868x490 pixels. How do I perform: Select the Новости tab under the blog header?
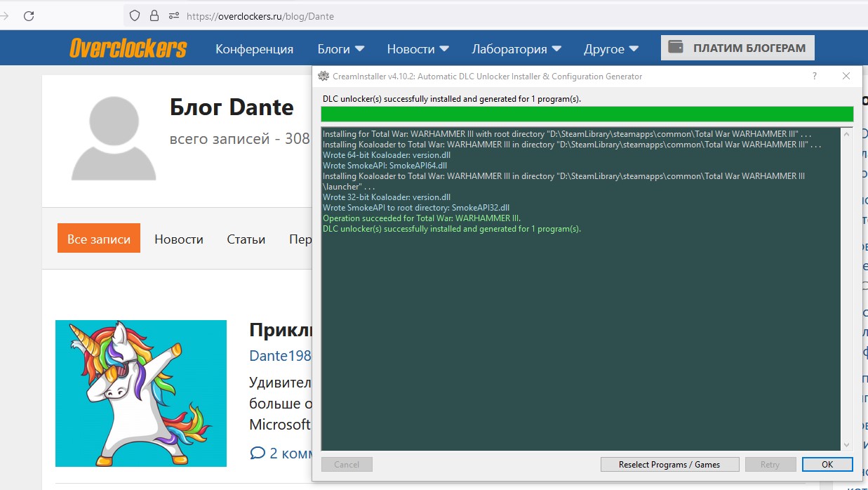click(179, 239)
